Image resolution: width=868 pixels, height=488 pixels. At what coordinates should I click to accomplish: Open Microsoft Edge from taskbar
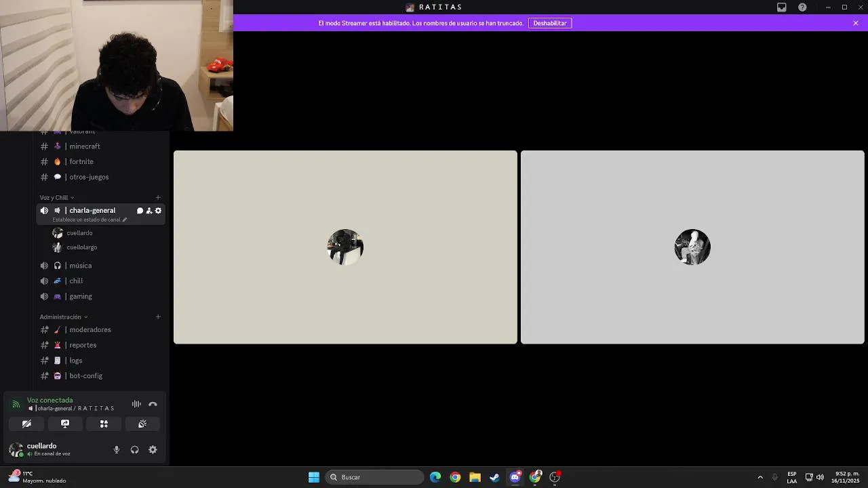pos(435,477)
